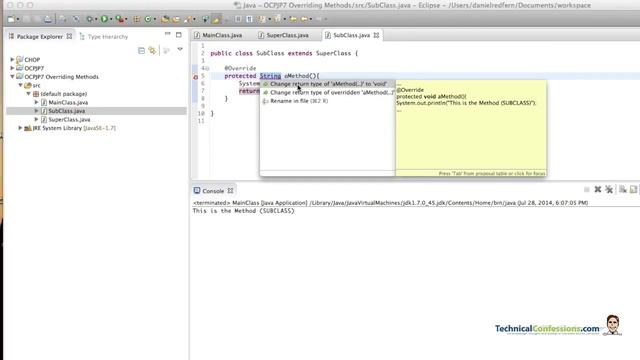This screenshot has height=360, width=640.
Task: Collapse the OCPJP7 Overriding Methods project
Action: point(12,77)
